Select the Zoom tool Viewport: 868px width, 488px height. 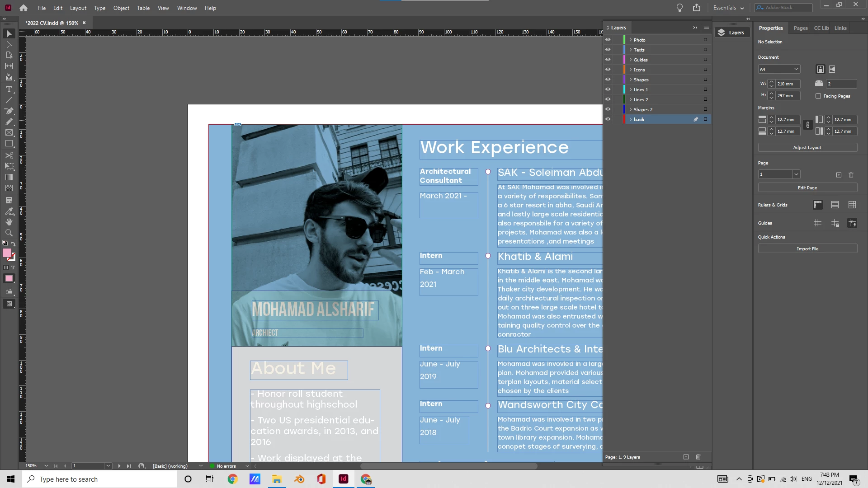[x=9, y=233]
